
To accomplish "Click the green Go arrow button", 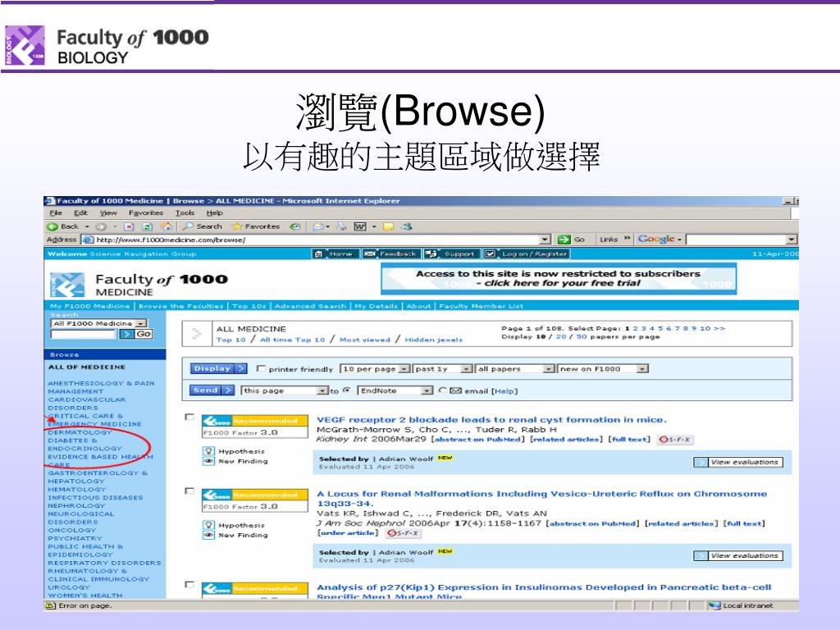I will 564,240.
